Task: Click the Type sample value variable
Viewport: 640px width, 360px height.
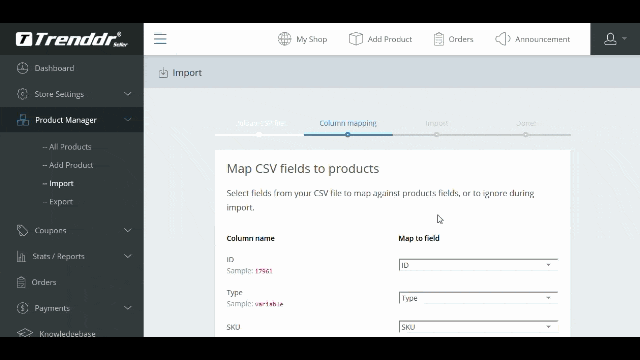Action: [x=269, y=304]
